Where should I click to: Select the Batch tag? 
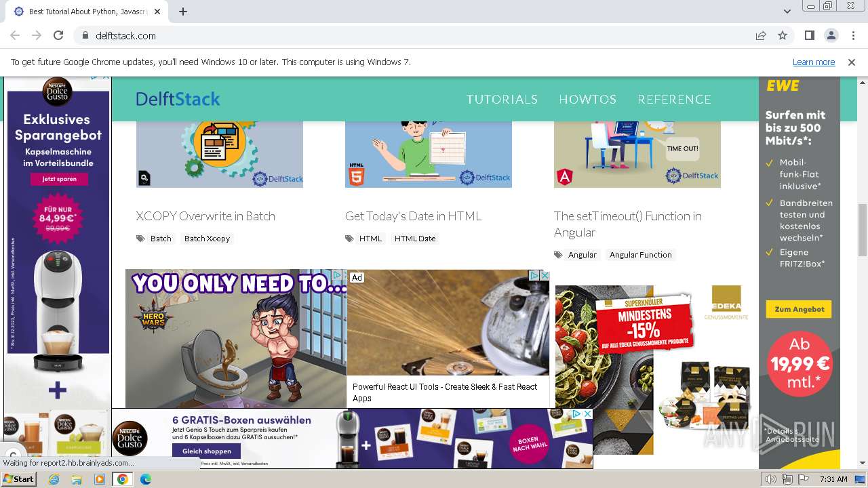coord(161,239)
